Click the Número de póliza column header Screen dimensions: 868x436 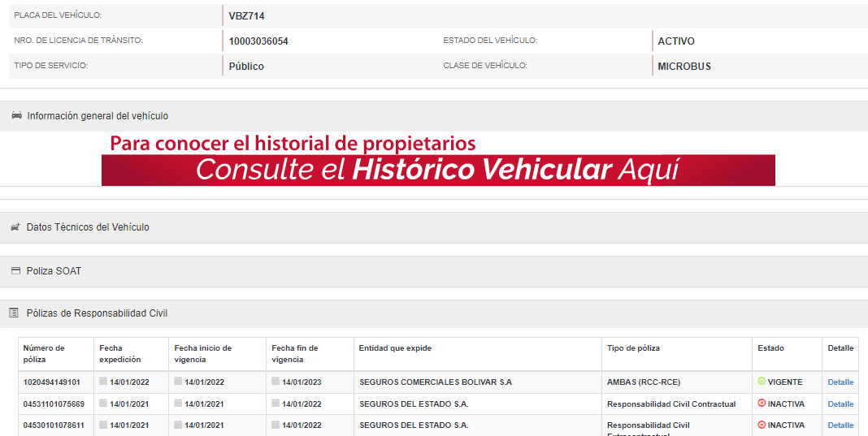click(x=44, y=353)
